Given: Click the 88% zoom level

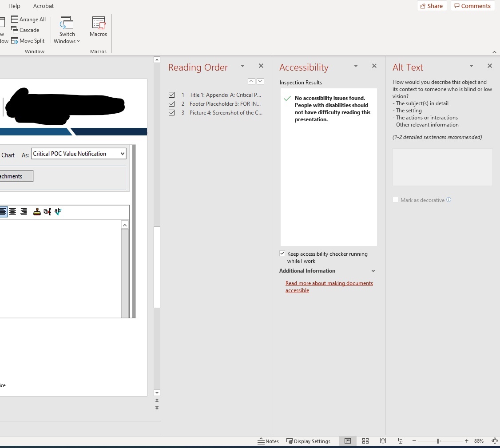Looking at the screenshot, I should click(479, 441).
